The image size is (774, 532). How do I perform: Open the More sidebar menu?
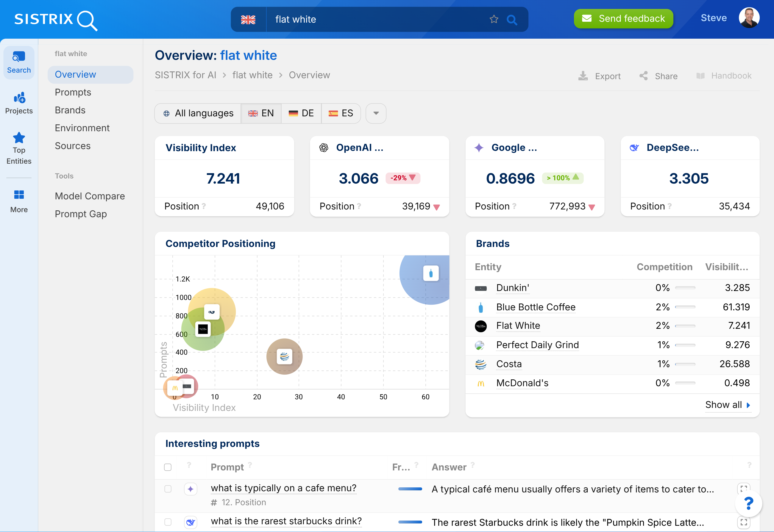pyautogui.click(x=19, y=201)
